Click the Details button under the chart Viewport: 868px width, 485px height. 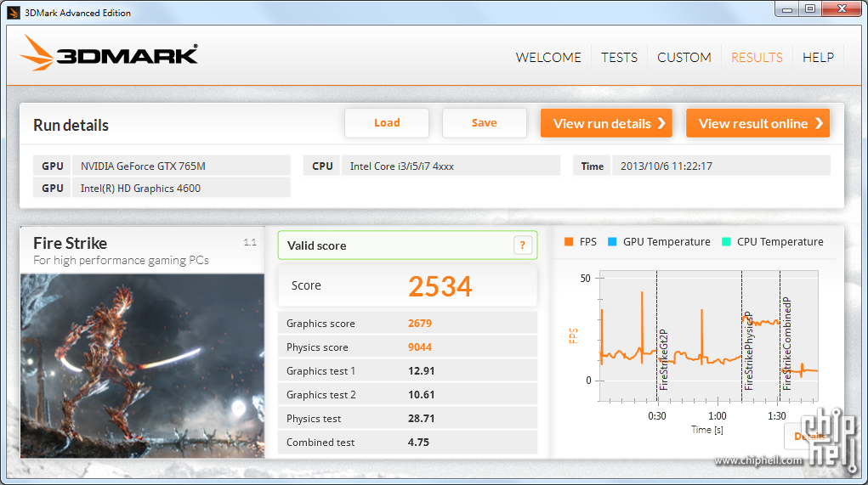809,437
